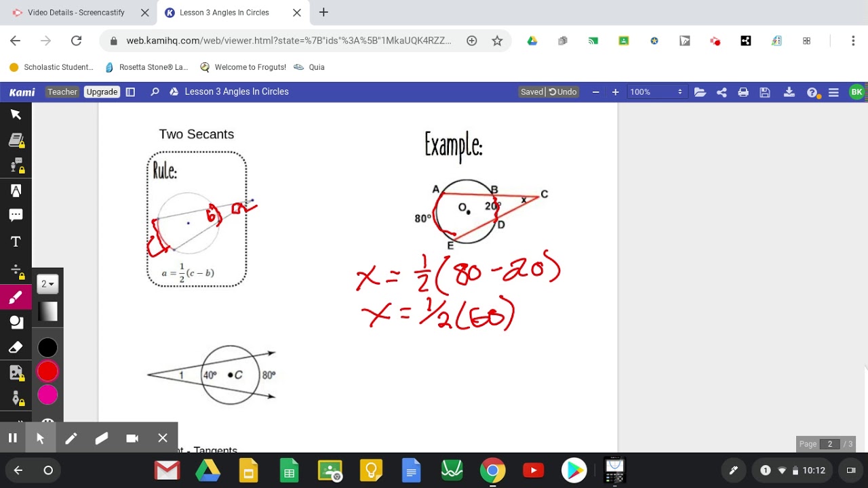Print the document with printer icon
868x488 pixels.
[743, 92]
